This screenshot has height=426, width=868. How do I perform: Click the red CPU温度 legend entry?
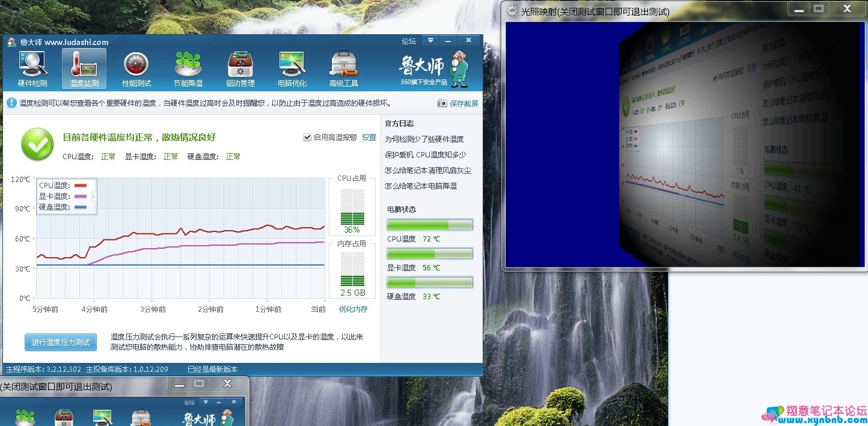click(63, 186)
